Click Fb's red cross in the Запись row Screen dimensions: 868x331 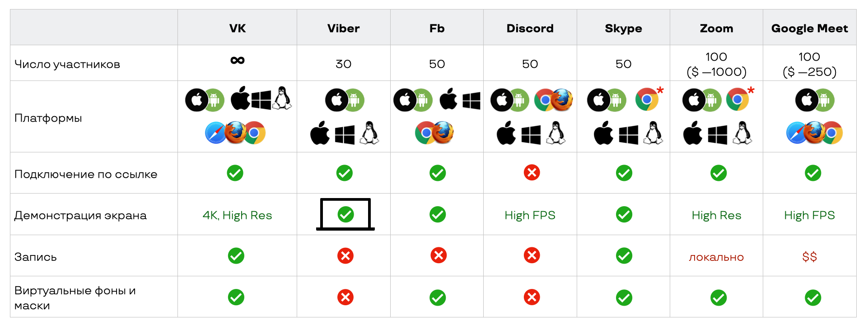[x=438, y=255]
